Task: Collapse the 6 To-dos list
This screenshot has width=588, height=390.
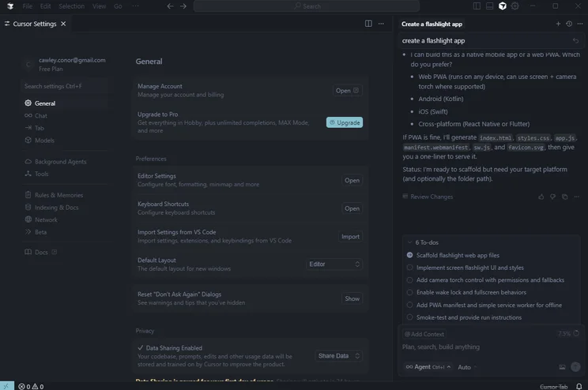Action: tap(410, 242)
